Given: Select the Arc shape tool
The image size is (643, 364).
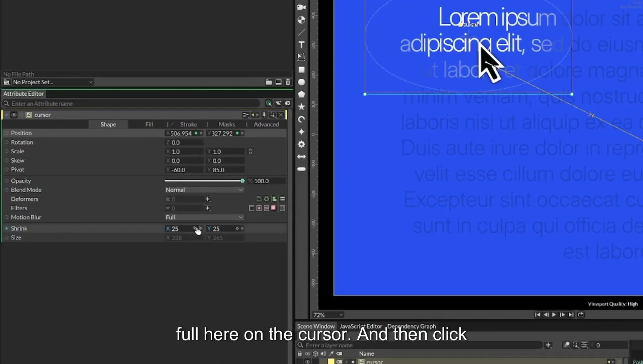Looking at the screenshot, I should pyautogui.click(x=301, y=119).
